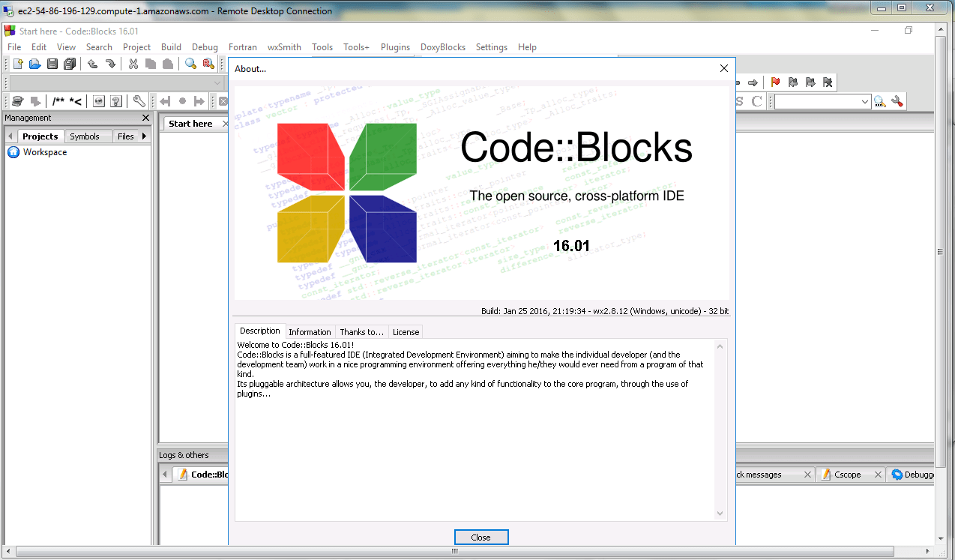Open the Plugins menu
The image size is (955, 560).
click(395, 46)
